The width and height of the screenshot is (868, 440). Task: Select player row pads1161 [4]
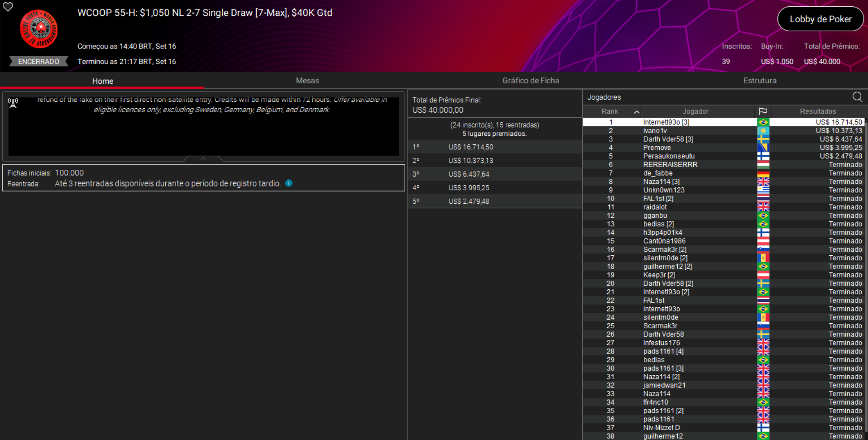724,351
